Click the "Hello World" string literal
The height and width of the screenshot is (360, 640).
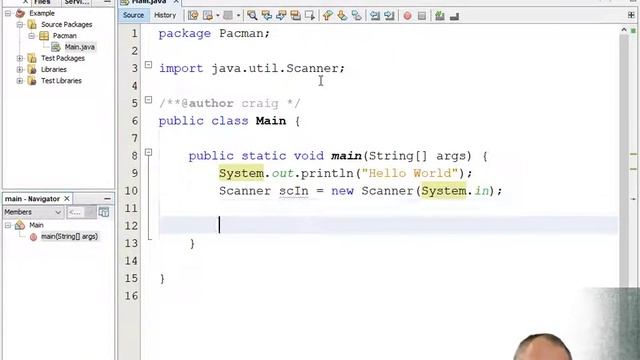click(x=410, y=173)
